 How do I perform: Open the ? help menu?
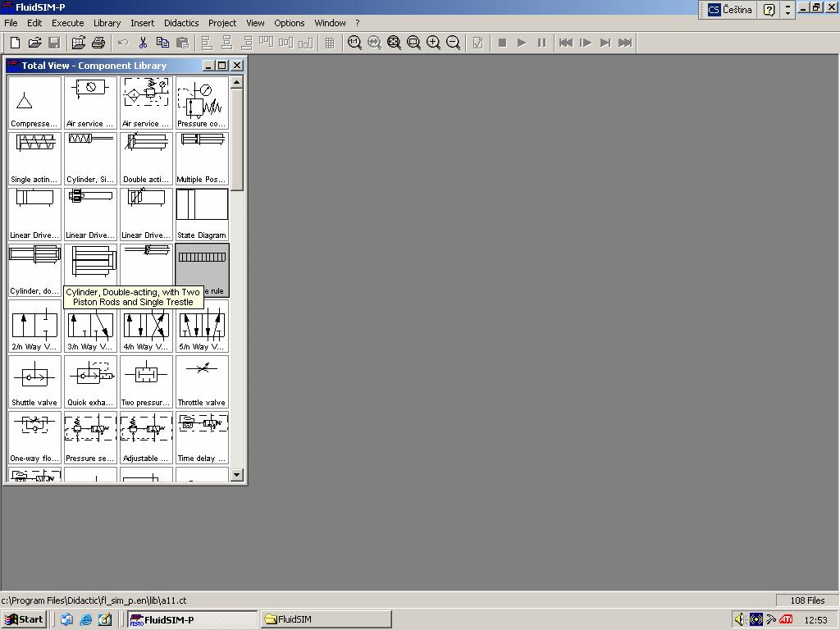click(358, 23)
